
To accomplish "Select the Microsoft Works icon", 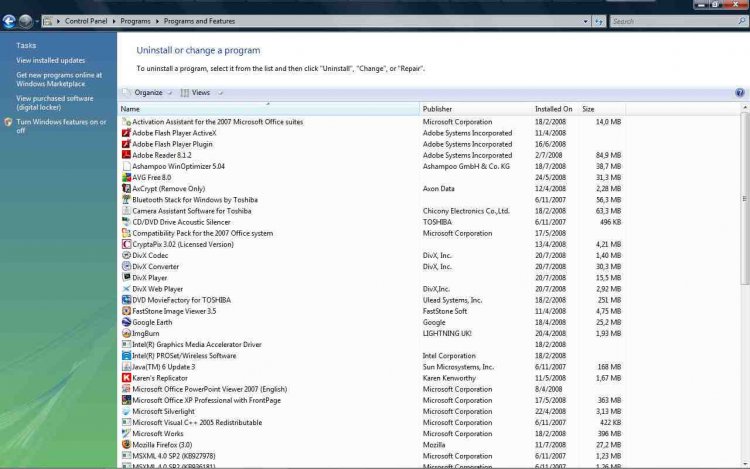I will coord(126,434).
